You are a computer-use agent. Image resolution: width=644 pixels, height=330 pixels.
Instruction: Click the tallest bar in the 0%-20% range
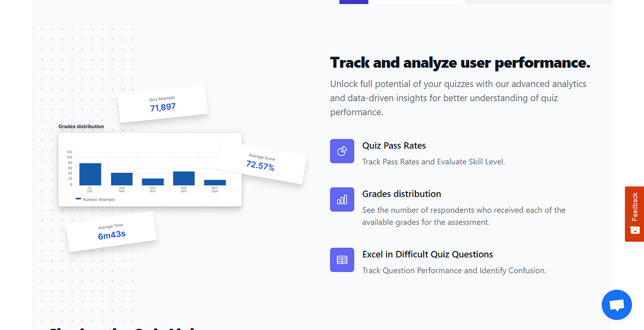[90, 174]
